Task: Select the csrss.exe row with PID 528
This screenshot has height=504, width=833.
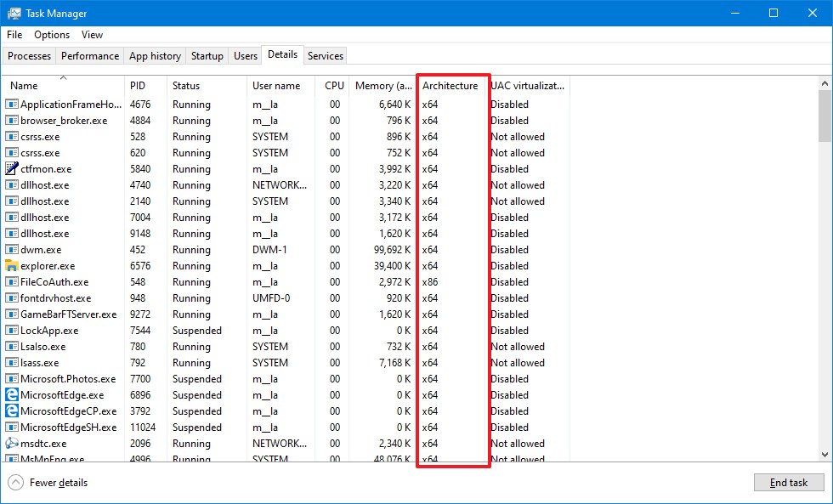Action: tap(286, 137)
